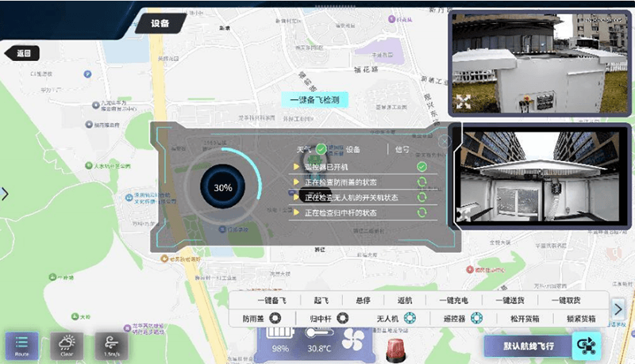Click the blue parking map marker at top left
Viewport: 635px width, 364px height.
pyautogui.click(x=87, y=74)
